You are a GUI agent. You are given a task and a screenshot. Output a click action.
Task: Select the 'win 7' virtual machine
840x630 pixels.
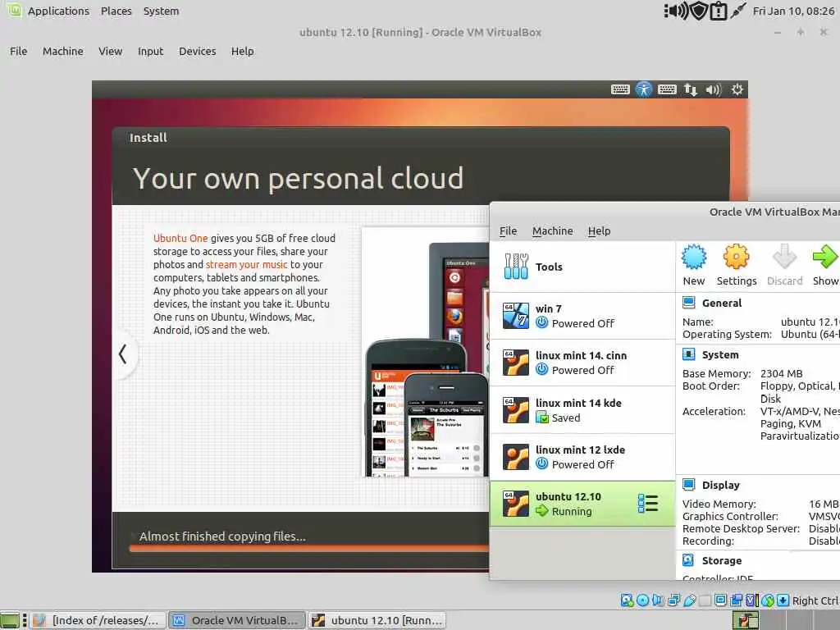pyautogui.click(x=582, y=316)
